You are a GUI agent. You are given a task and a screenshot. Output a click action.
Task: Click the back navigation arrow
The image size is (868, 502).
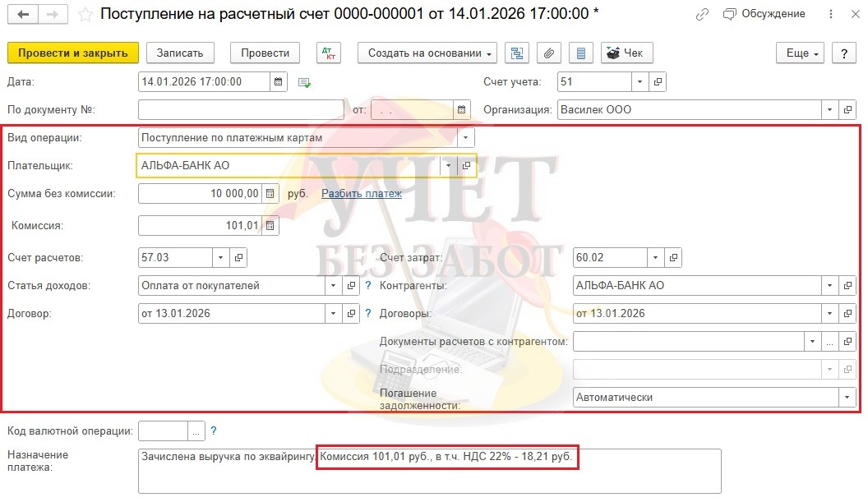(24, 14)
